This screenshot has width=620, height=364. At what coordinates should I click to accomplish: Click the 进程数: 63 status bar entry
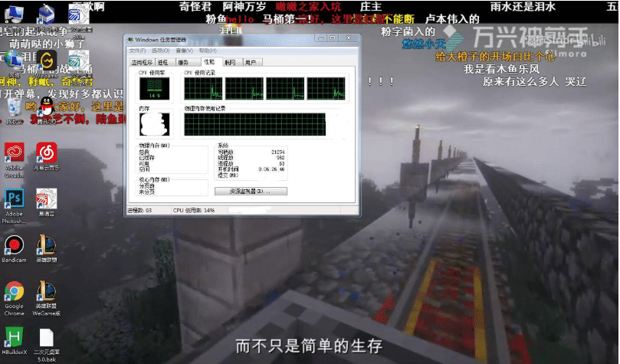(x=140, y=210)
